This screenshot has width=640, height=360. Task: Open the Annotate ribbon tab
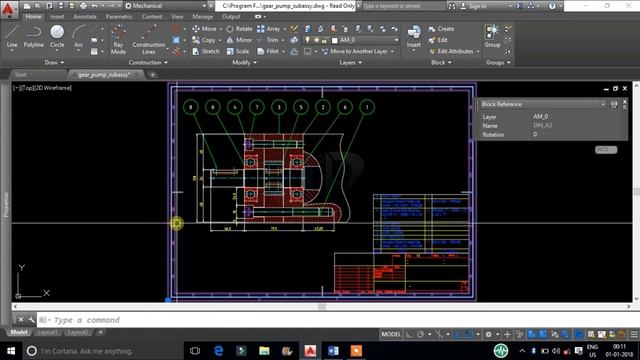[85, 17]
